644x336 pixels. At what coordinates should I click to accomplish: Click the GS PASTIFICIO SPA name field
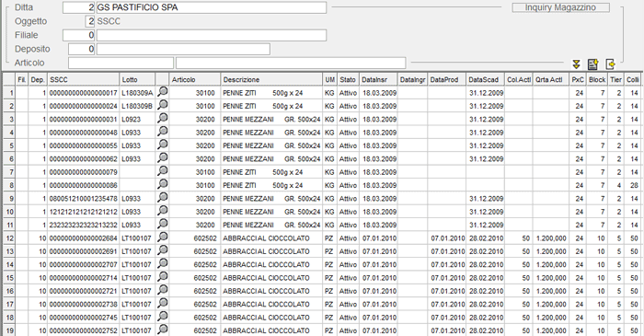pos(211,7)
